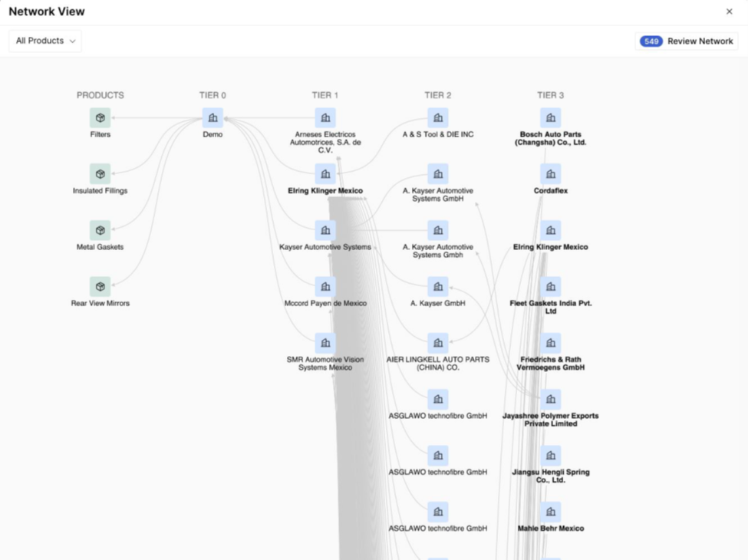Select the Filters product node icon
The height and width of the screenshot is (560, 748).
point(101,118)
